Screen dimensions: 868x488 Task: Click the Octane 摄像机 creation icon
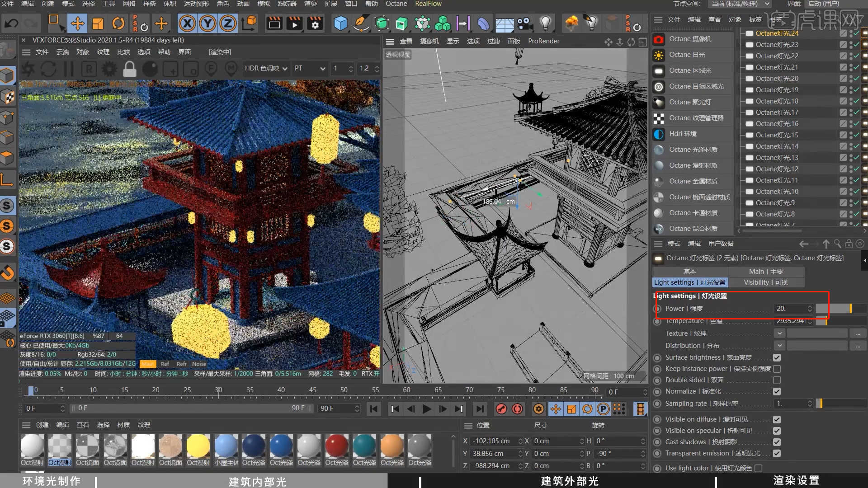tap(658, 39)
